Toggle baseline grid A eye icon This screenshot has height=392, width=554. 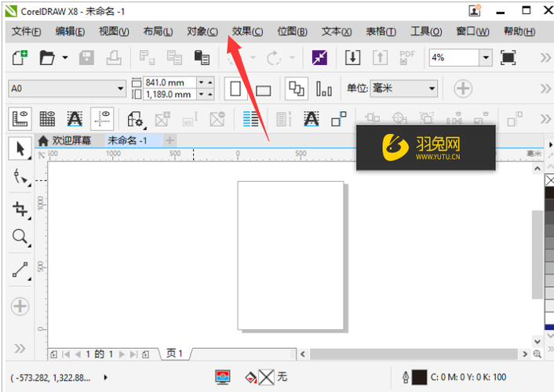point(75,119)
